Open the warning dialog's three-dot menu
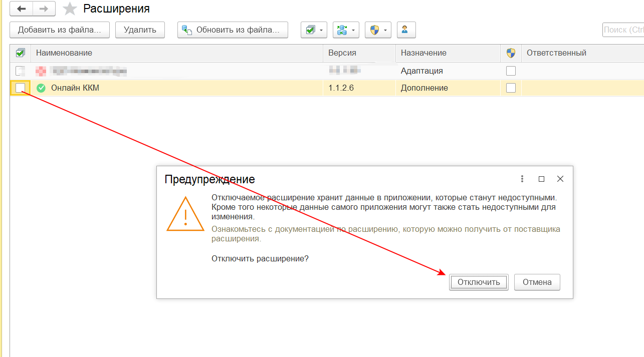This screenshot has width=644, height=357. point(522,179)
